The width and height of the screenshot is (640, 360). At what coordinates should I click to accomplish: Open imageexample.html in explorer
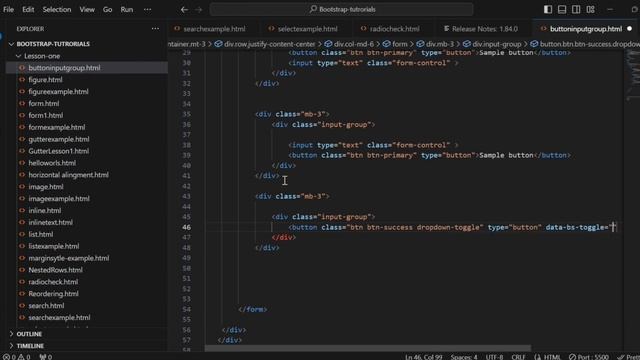tap(59, 198)
